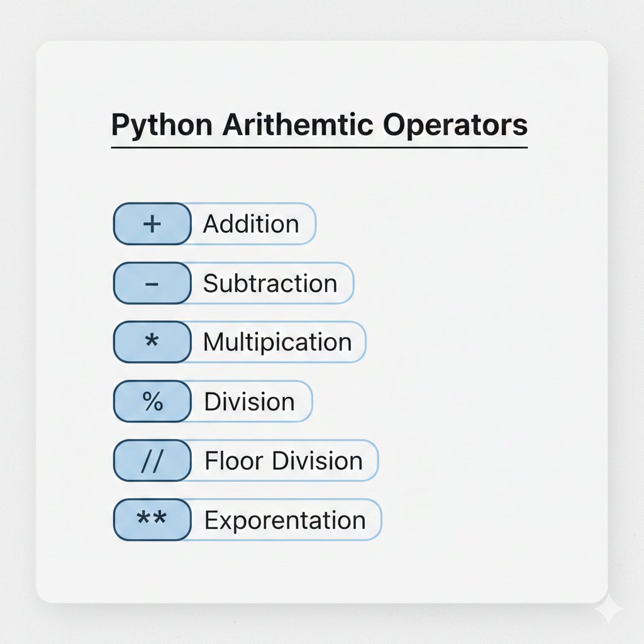
Task: Select the minus Subtraction operator icon
Action: (153, 282)
